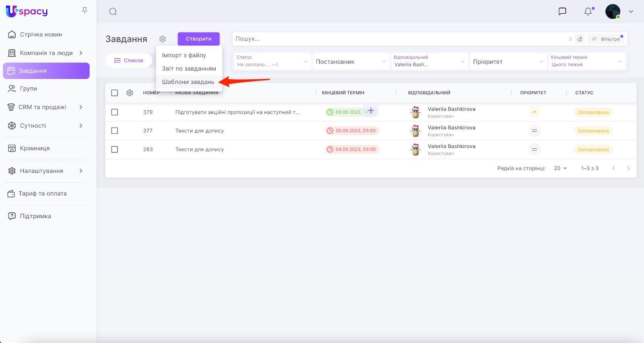The width and height of the screenshot is (644, 343).
Task: Open the Постановник filter dropdown
Action: click(351, 62)
